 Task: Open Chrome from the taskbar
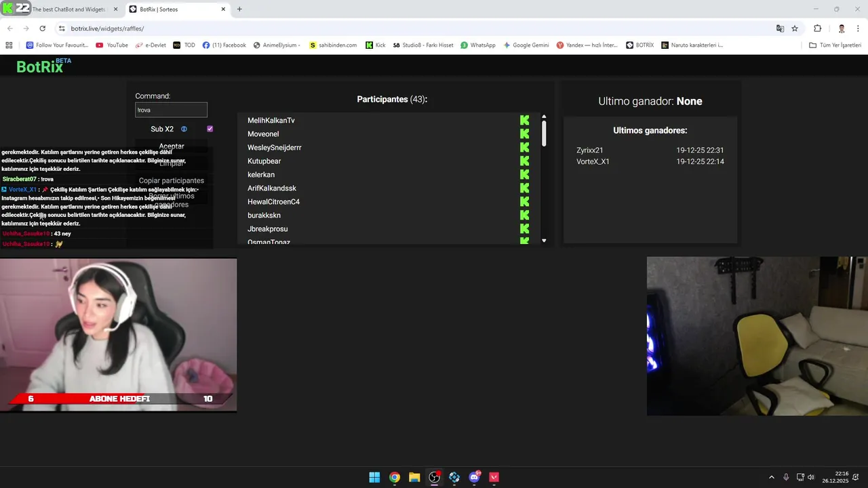click(395, 477)
